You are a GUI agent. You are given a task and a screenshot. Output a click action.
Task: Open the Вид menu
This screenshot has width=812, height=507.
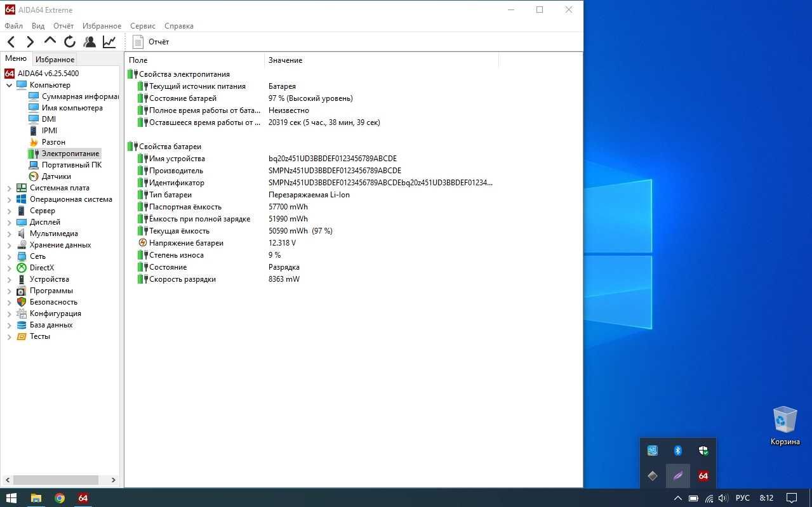(x=38, y=26)
